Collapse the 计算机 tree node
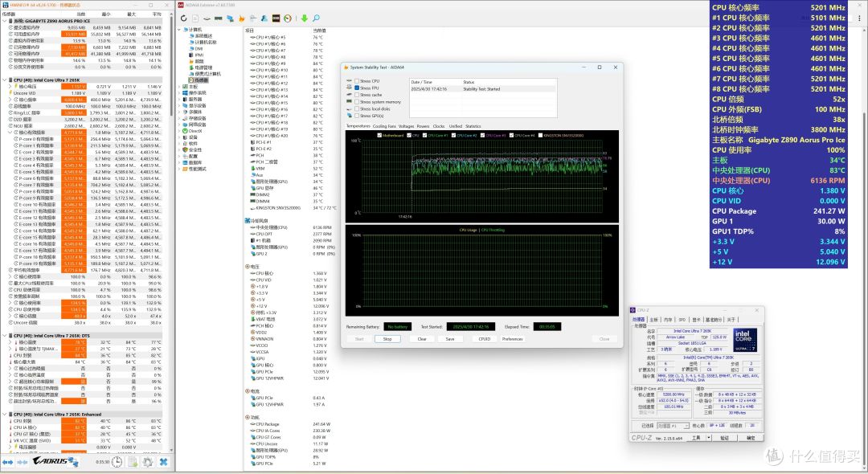This screenshot has height=474, width=868. pos(179,29)
